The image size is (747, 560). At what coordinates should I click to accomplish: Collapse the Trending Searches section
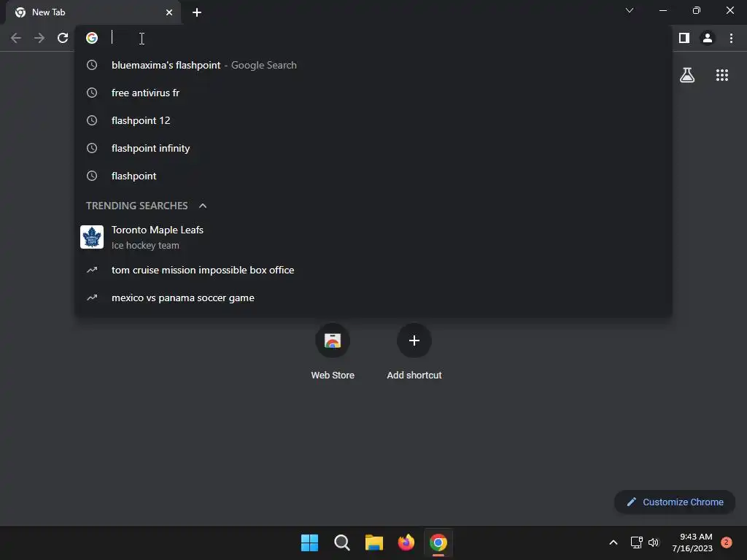click(x=203, y=206)
